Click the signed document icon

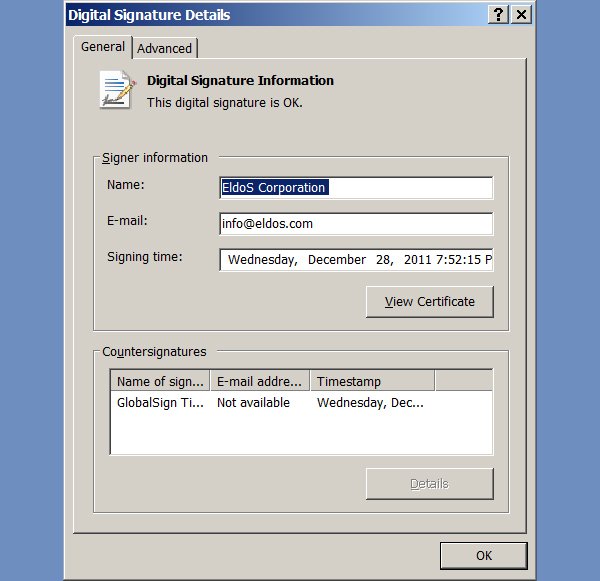coord(117,90)
